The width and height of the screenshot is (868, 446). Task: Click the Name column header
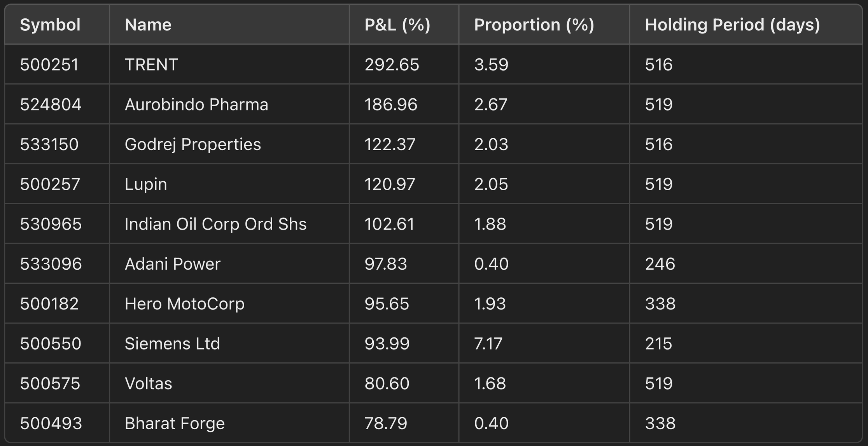(x=148, y=25)
